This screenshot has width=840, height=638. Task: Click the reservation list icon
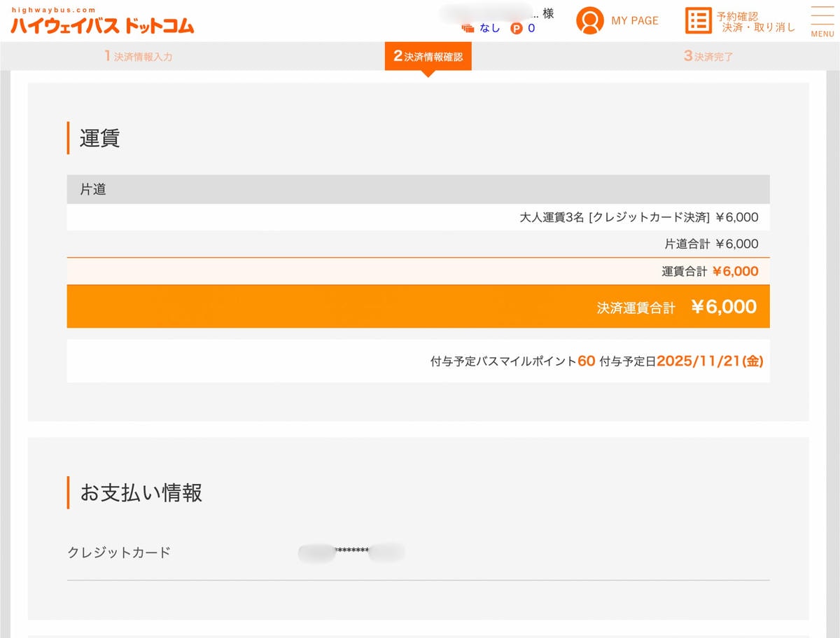click(698, 21)
